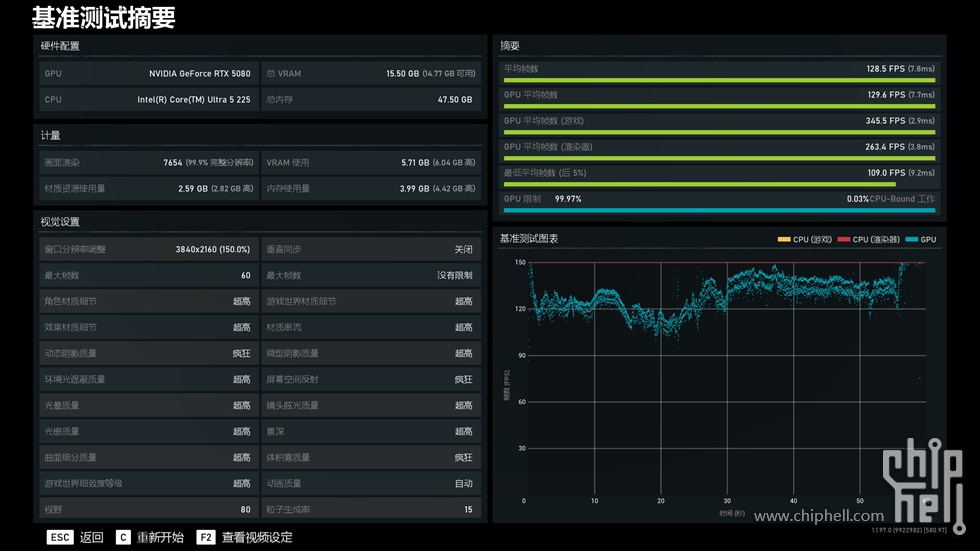The image size is (980, 551).
Task: Click the 动画质量 自动 setting row
Action: click(x=370, y=483)
